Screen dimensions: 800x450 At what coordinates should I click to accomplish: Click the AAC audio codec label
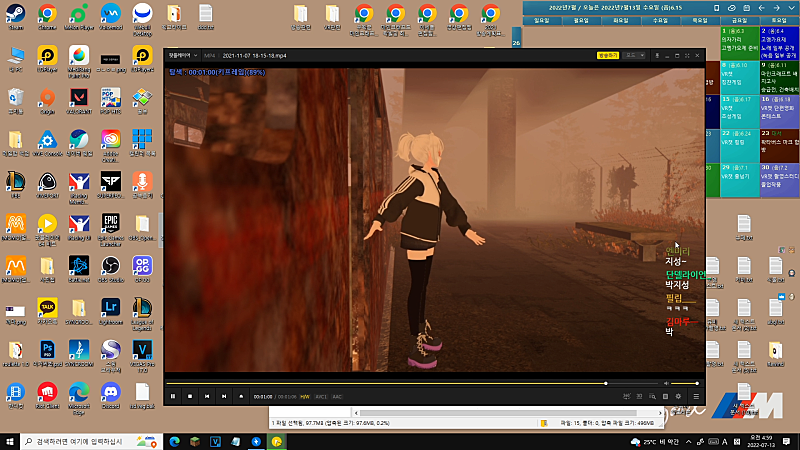[337, 397]
